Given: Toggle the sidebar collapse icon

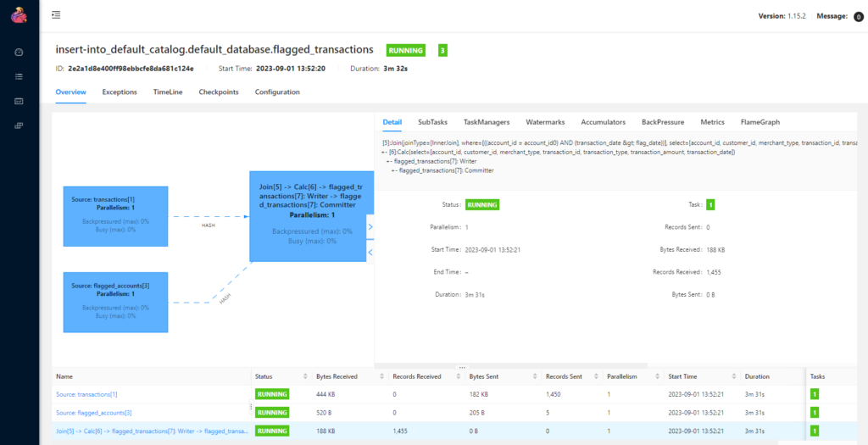Looking at the screenshot, I should click(56, 15).
